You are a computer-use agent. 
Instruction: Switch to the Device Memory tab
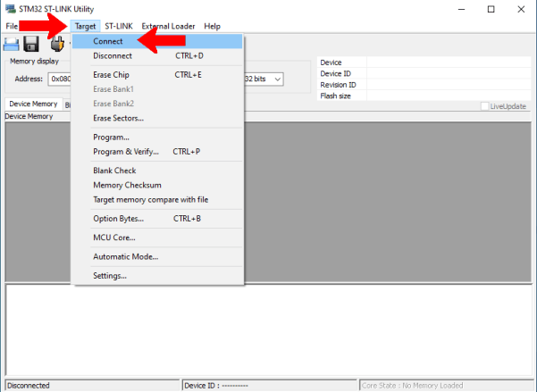point(33,104)
